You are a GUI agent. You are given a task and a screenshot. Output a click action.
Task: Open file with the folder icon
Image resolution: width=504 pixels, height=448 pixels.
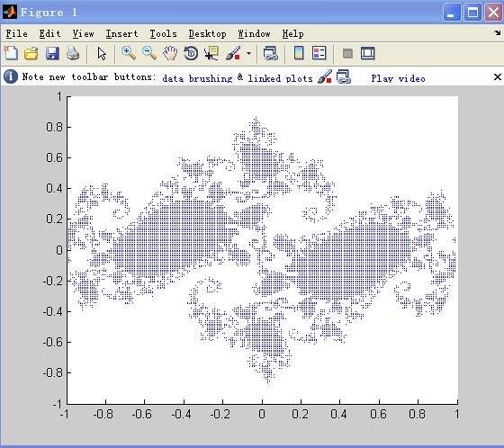click(x=31, y=53)
